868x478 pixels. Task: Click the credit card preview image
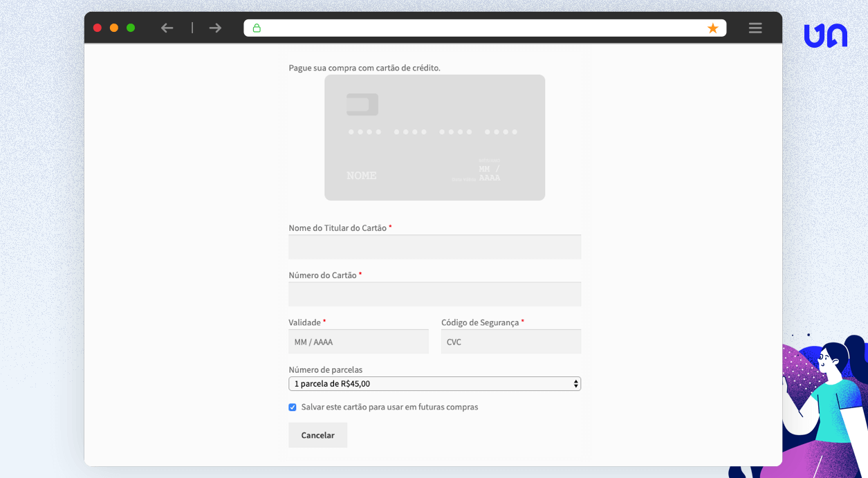click(x=434, y=138)
